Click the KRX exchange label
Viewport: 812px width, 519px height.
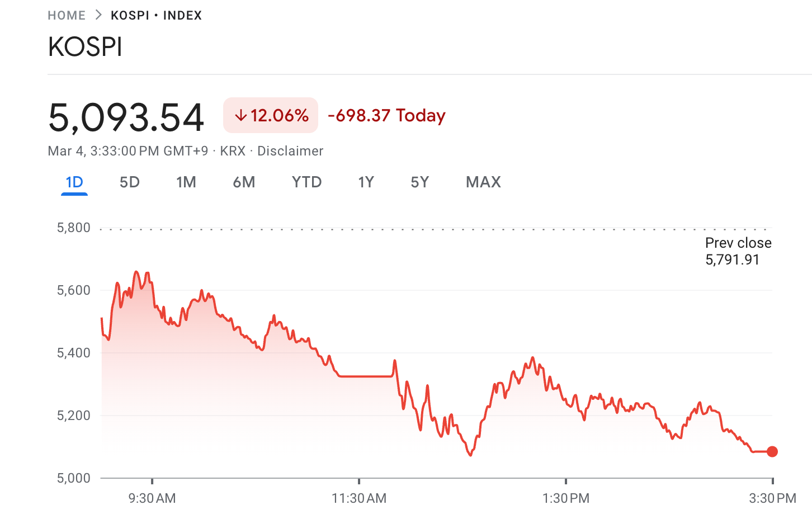click(232, 150)
